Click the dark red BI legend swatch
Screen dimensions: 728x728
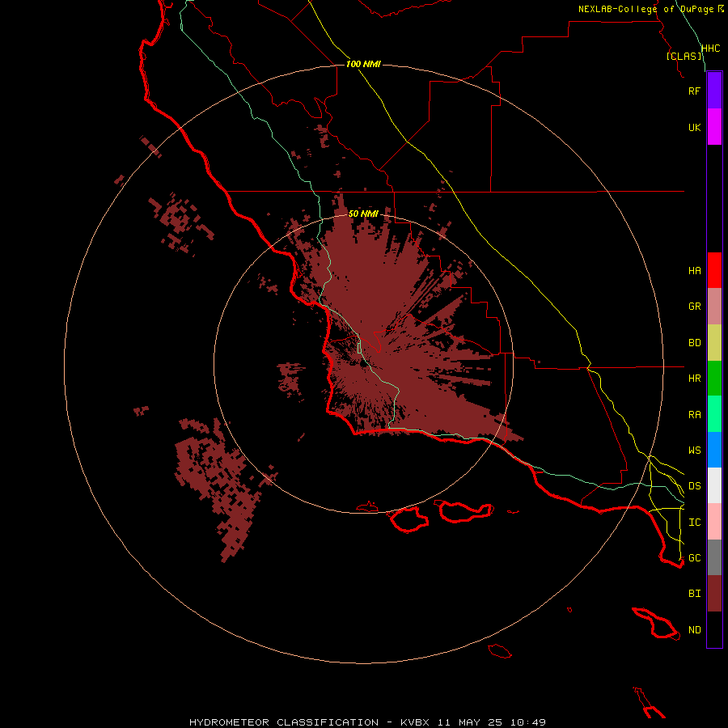coord(714,594)
